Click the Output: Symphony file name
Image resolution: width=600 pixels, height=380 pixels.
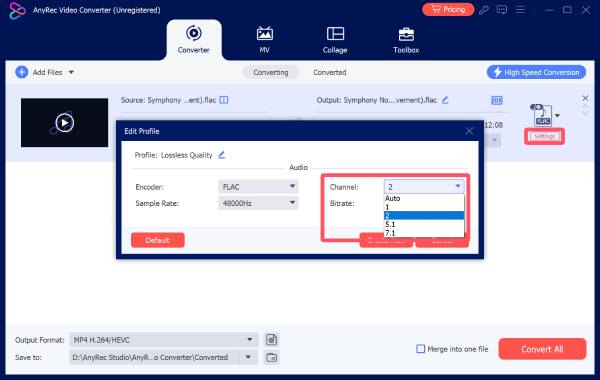377,100
